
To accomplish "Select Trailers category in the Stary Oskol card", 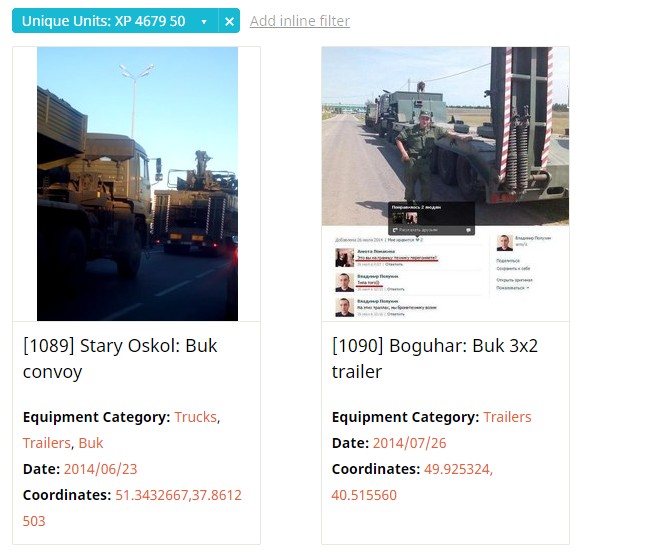I will point(47,443).
